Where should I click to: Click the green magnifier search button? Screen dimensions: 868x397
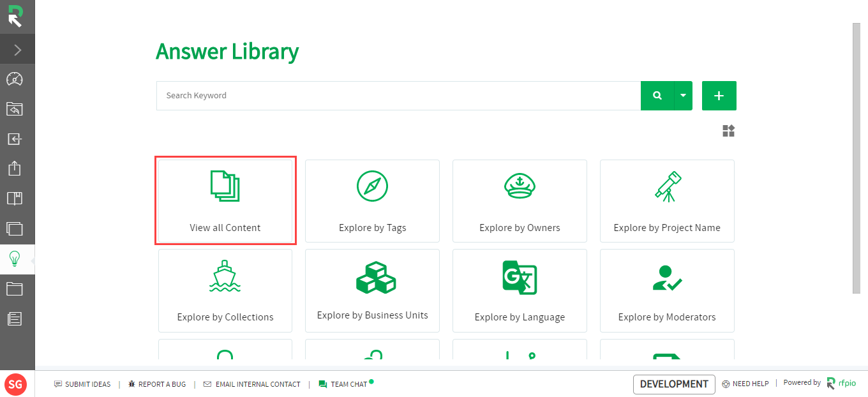(657, 96)
